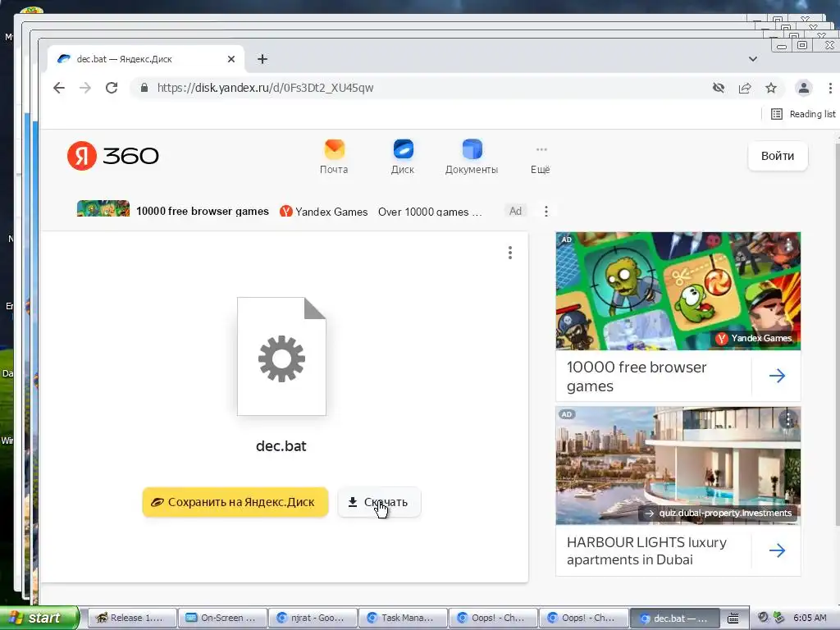Go back using the browser back arrow
This screenshot has height=630, width=840.
(x=59, y=88)
